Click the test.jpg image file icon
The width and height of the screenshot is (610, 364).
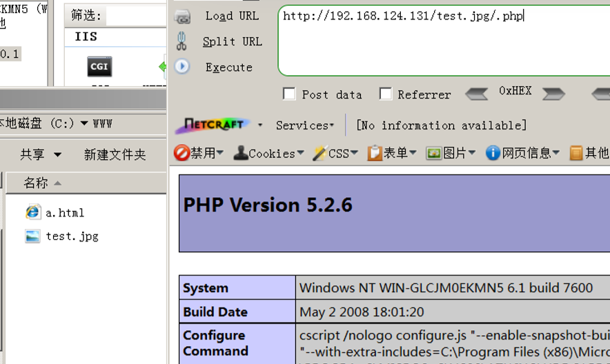coord(32,236)
